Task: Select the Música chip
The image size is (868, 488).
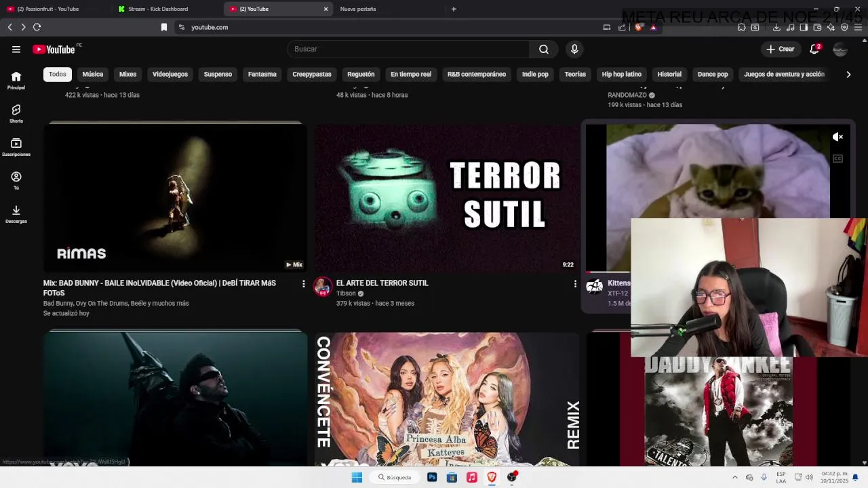Action: pos(93,74)
